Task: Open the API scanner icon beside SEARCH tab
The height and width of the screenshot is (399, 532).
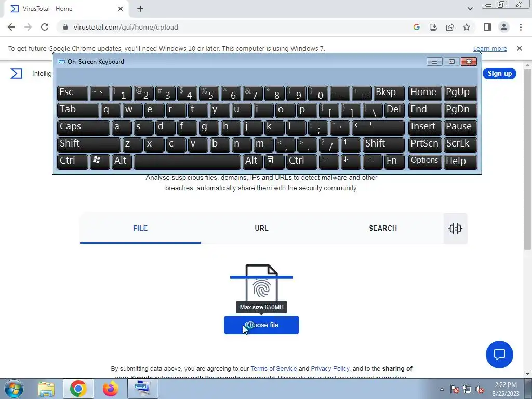Action: [455, 229]
